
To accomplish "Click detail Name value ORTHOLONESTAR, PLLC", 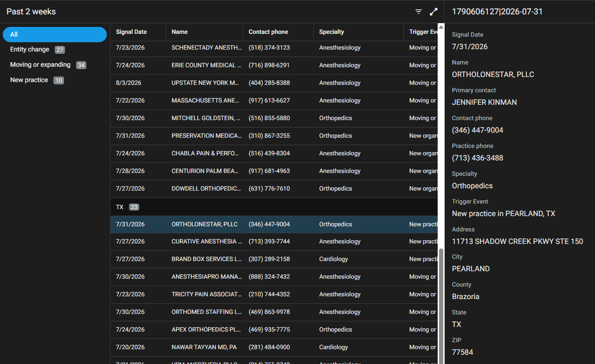I will click(493, 75).
